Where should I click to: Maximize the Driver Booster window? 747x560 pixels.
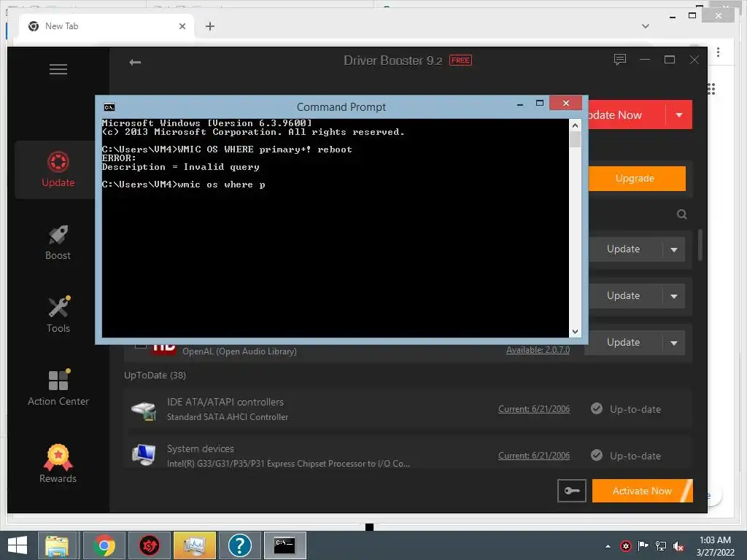670,60
